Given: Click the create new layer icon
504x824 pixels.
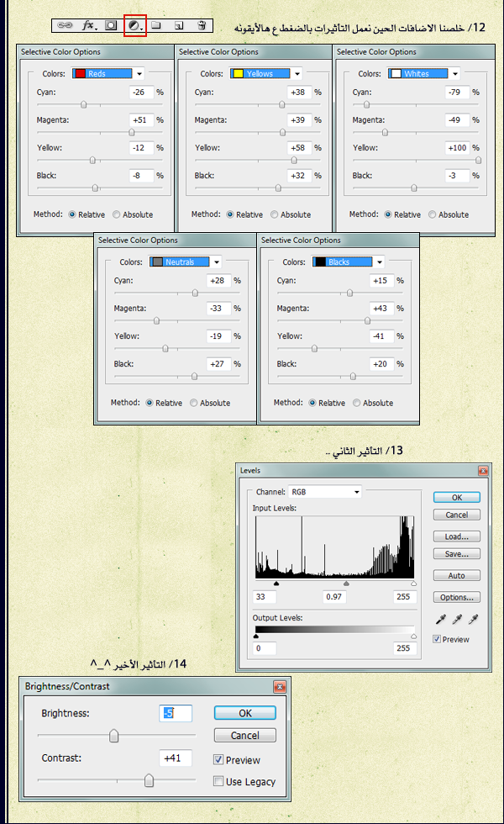Looking at the screenshot, I should click(179, 26).
